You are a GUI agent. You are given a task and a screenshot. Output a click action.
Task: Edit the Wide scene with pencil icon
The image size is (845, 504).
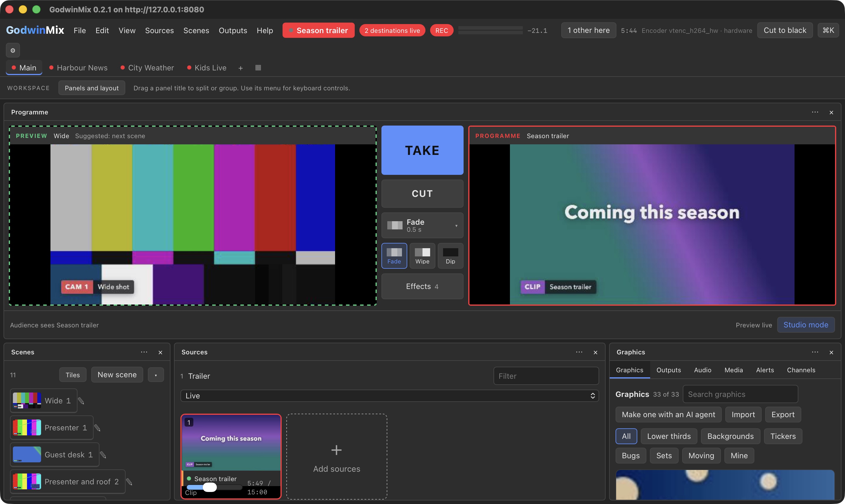point(81,401)
